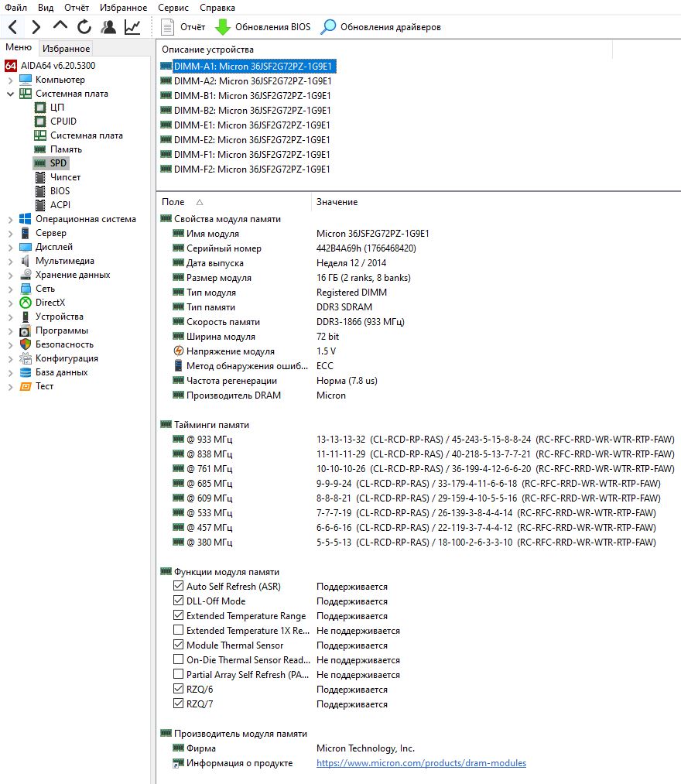Open the Сервис menu
681x784 pixels.
point(173,8)
